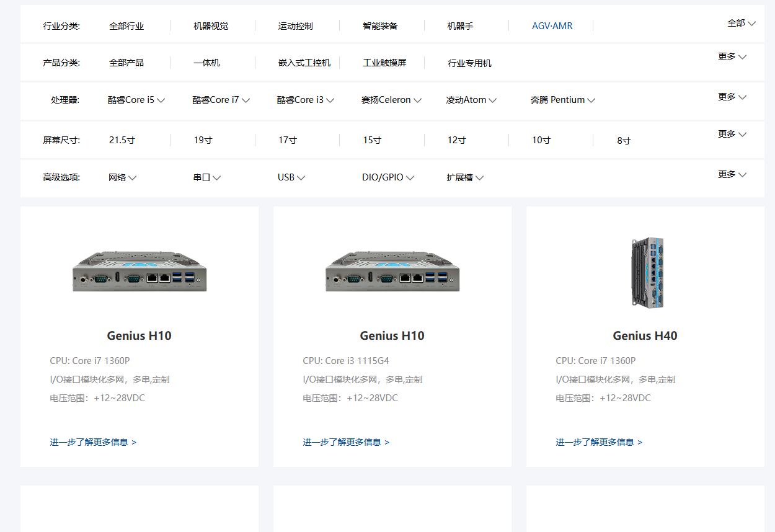Filter by 机器手 industry
Image resolution: width=775 pixels, height=532 pixels.
point(460,26)
